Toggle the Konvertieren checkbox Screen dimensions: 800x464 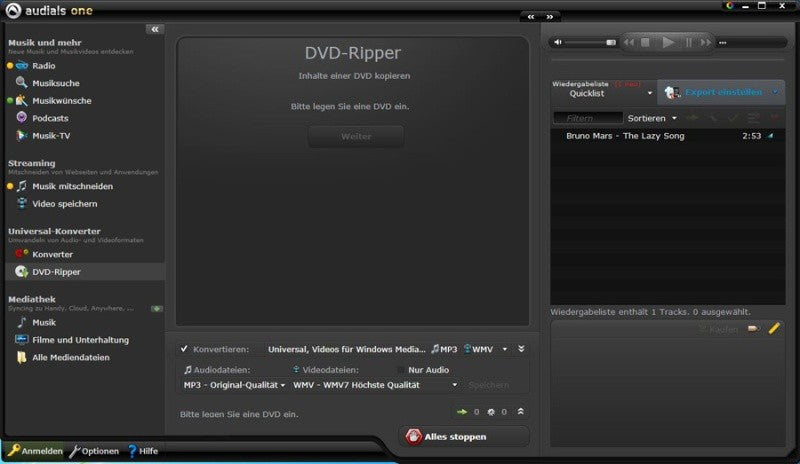point(184,349)
